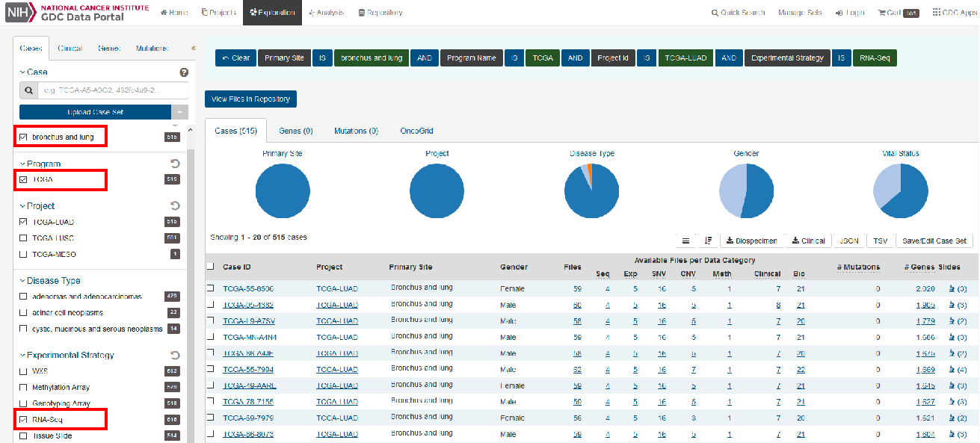The image size is (980, 443).
Task: Click the TCGA-LUAD value in query bar
Action: coord(685,58)
